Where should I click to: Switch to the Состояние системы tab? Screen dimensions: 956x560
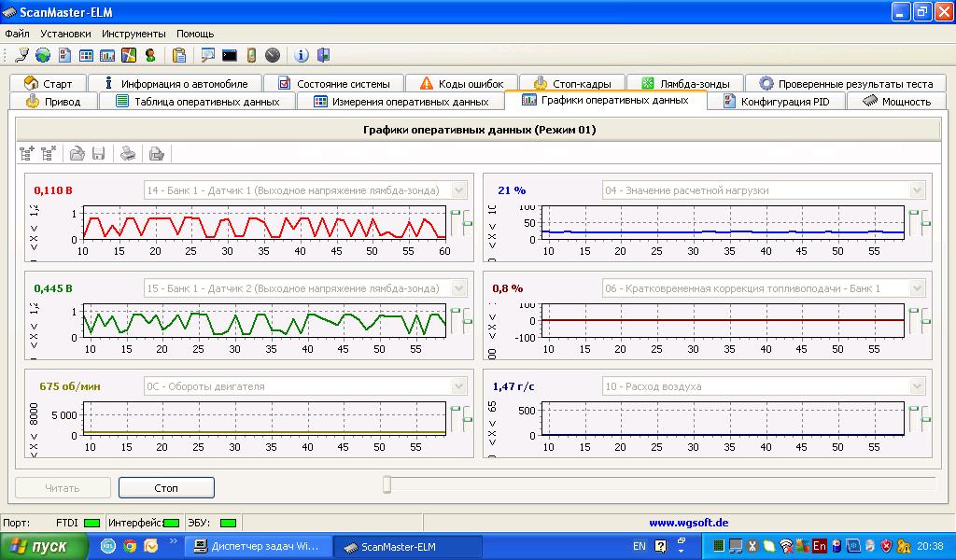333,83
